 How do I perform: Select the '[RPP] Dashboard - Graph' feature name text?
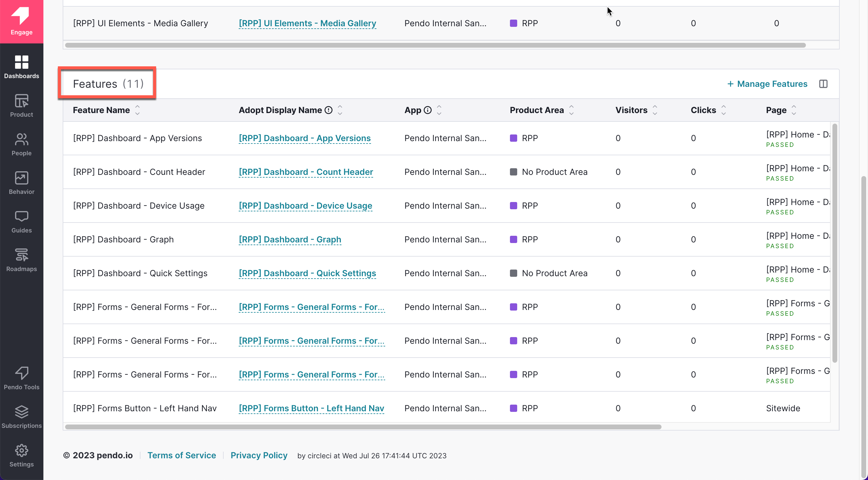pyautogui.click(x=123, y=239)
